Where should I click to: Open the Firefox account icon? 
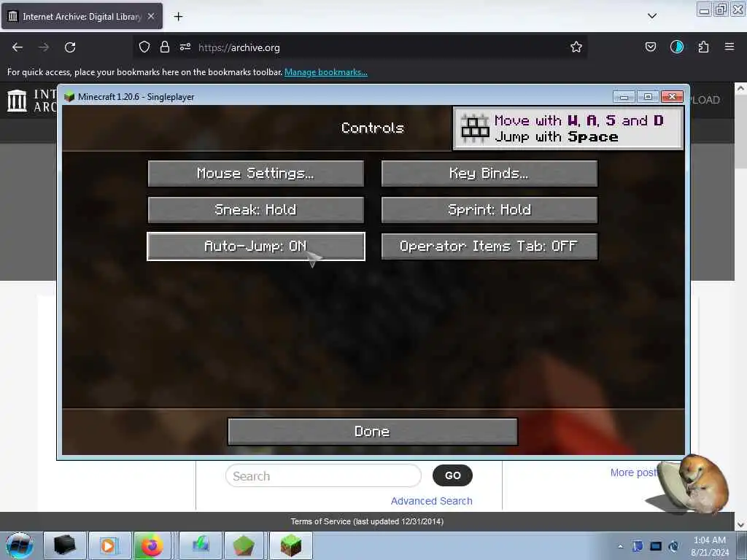point(677,47)
